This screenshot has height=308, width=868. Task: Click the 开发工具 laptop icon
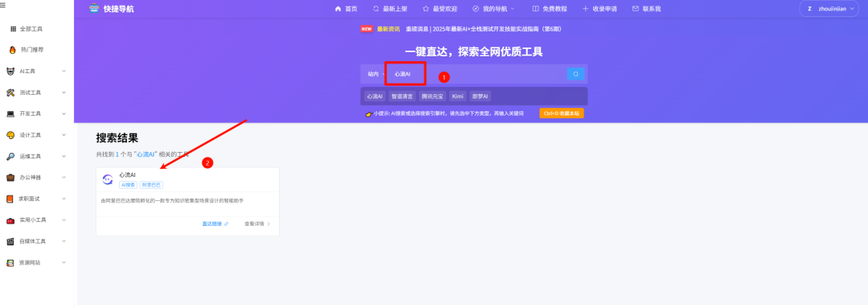10,113
